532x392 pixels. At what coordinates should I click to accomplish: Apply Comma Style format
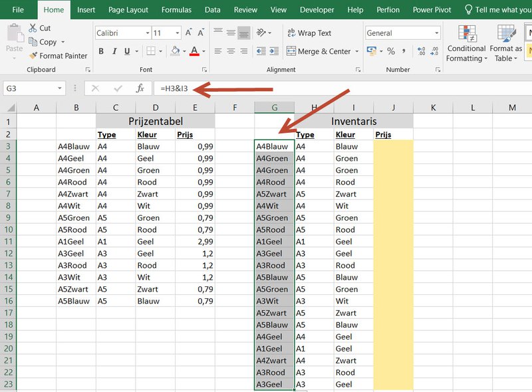(404, 51)
